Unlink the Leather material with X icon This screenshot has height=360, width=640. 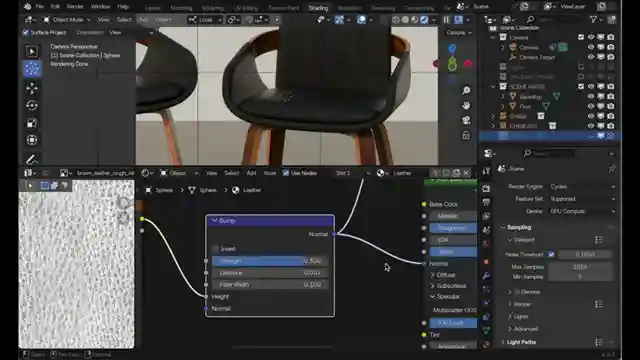pyautogui.click(x=466, y=173)
